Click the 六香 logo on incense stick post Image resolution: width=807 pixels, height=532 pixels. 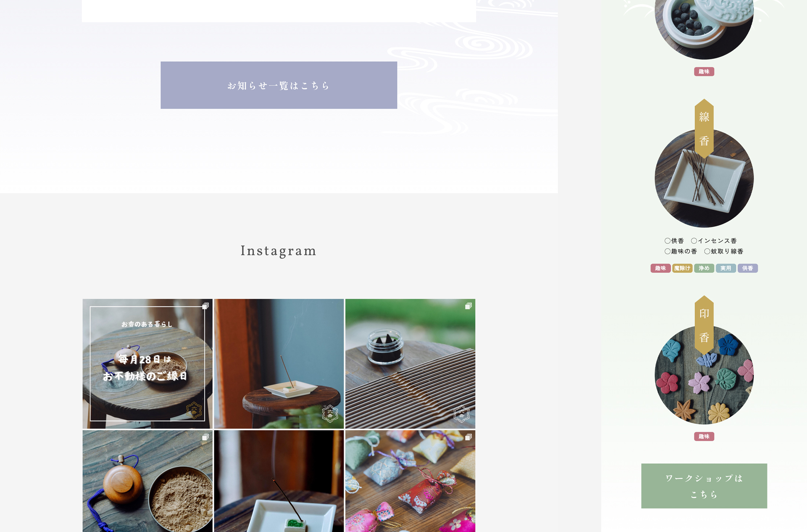330,413
